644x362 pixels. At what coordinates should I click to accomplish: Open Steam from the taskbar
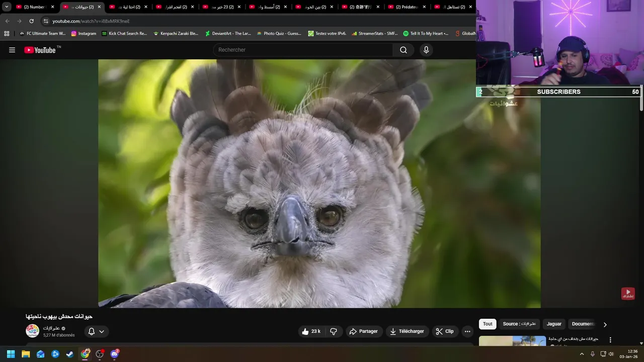[x=70, y=354]
